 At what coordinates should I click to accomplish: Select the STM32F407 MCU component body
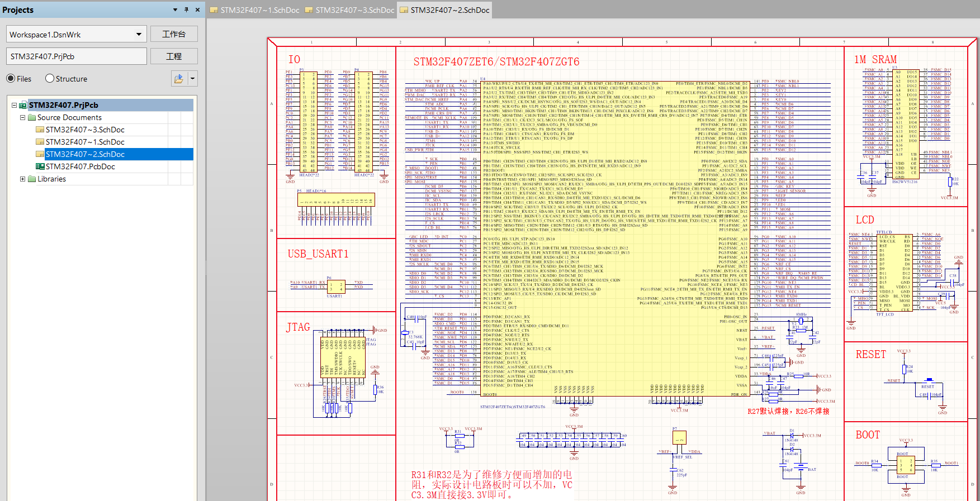[x=615, y=238]
